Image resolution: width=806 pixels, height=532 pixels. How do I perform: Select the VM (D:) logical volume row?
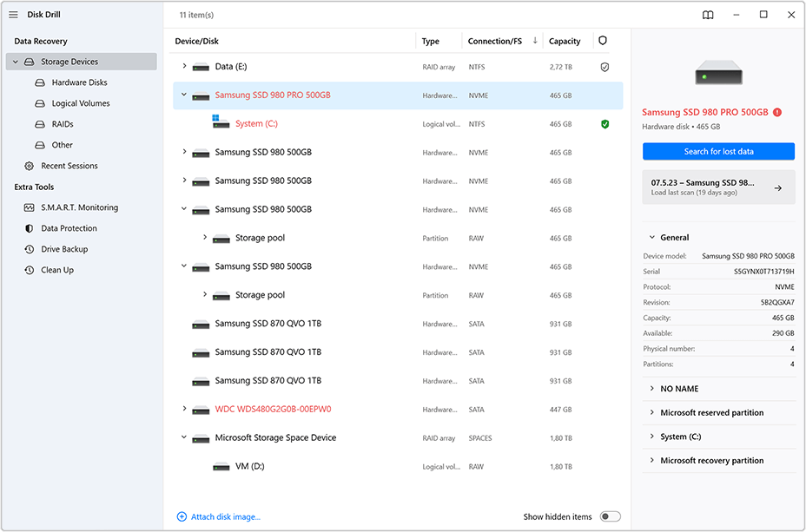click(x=398, y=466)
